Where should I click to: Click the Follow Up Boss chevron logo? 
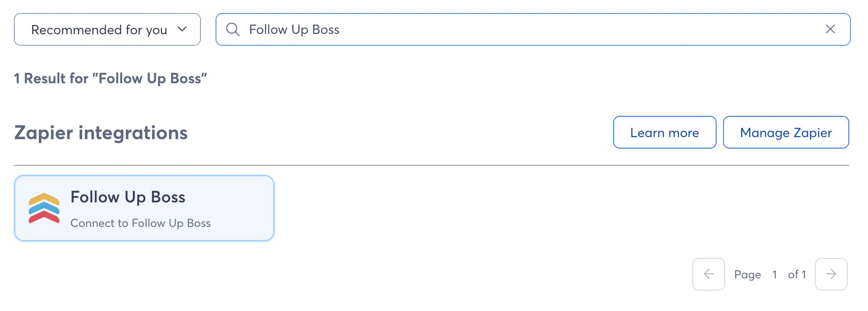[x=44, y=208]
